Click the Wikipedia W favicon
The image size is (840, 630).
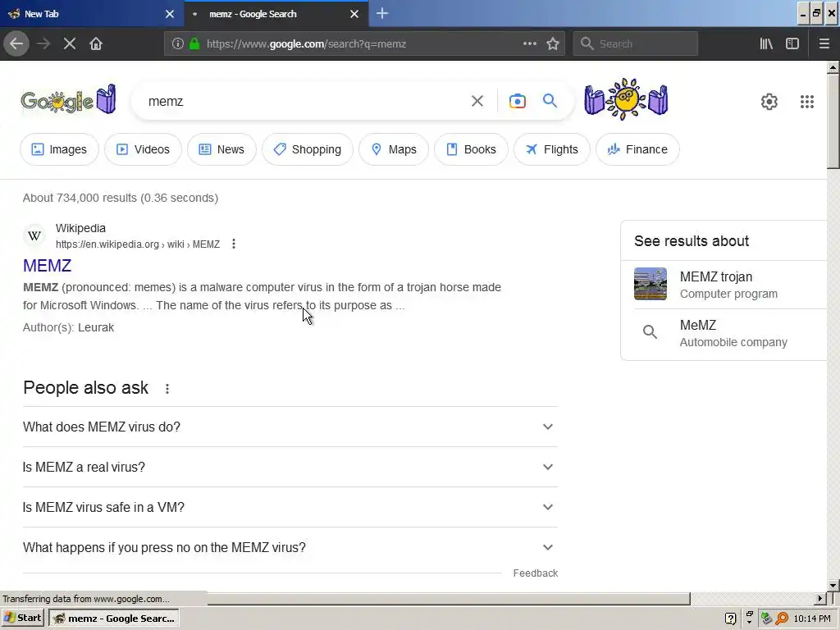tap(34, 235)
